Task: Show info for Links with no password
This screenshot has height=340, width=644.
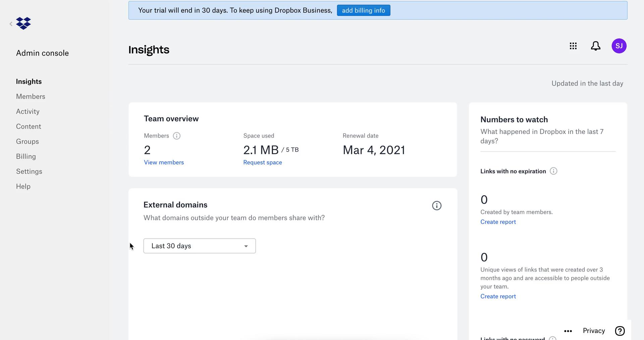Action: click(552, 338)
